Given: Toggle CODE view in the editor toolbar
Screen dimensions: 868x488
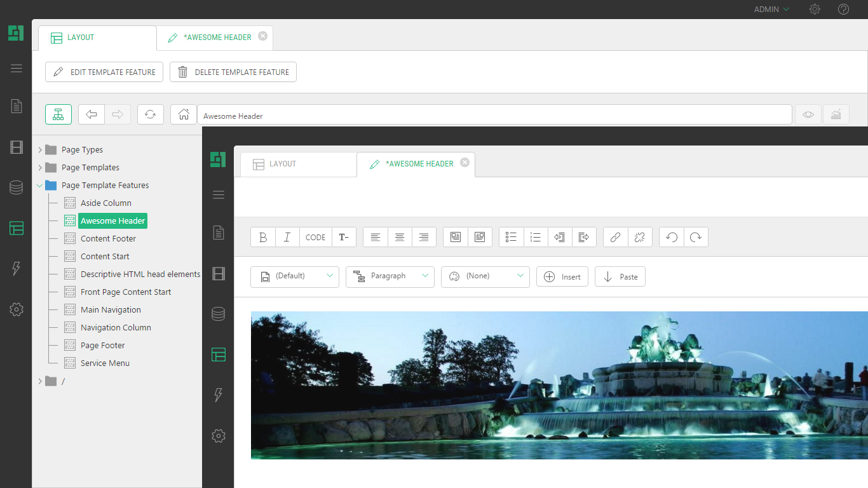Looking at the screenshot, I should click(x=315, y=237).
